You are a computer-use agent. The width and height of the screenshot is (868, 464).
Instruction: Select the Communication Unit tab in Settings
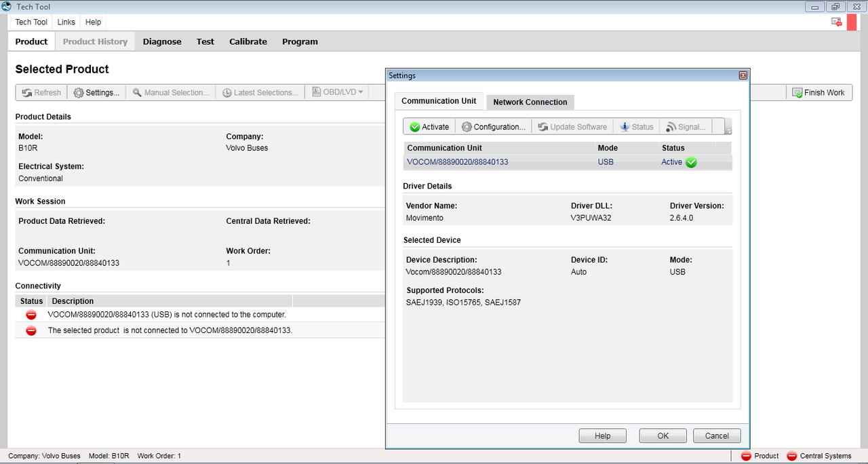[x=439, y=101]
